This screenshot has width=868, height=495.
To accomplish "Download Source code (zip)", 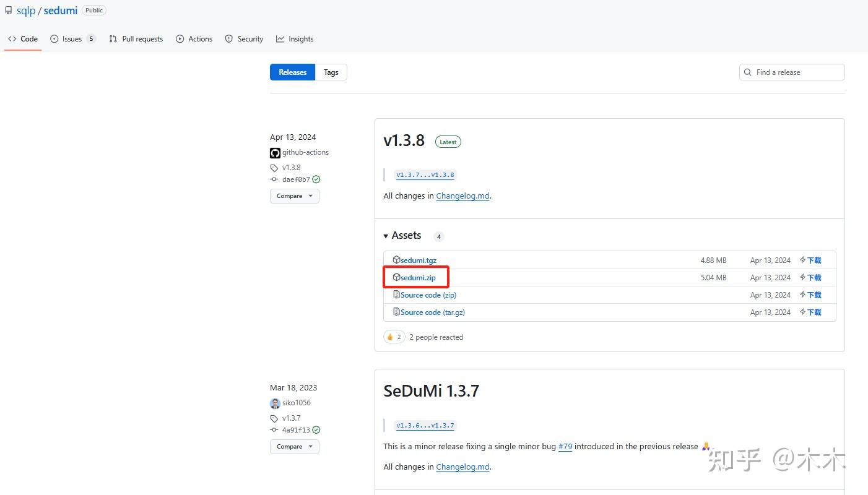I will pos(428,295).
